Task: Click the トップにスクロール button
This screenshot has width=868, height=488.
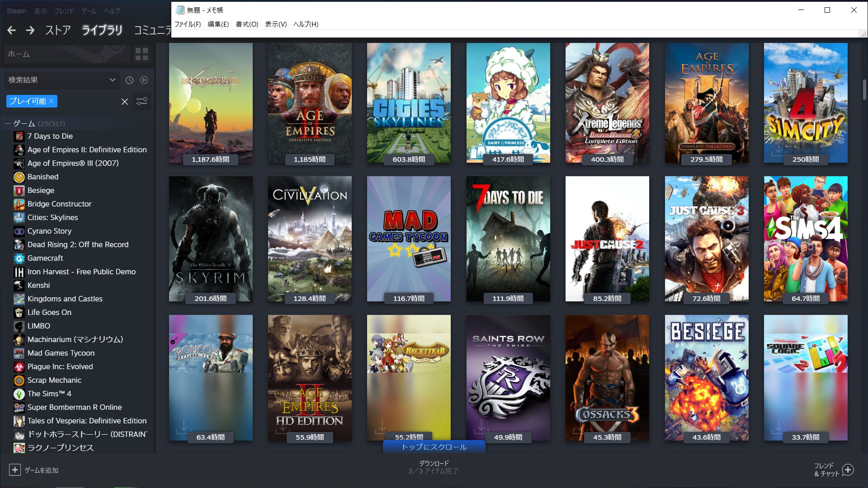Action: pos(434,447)
